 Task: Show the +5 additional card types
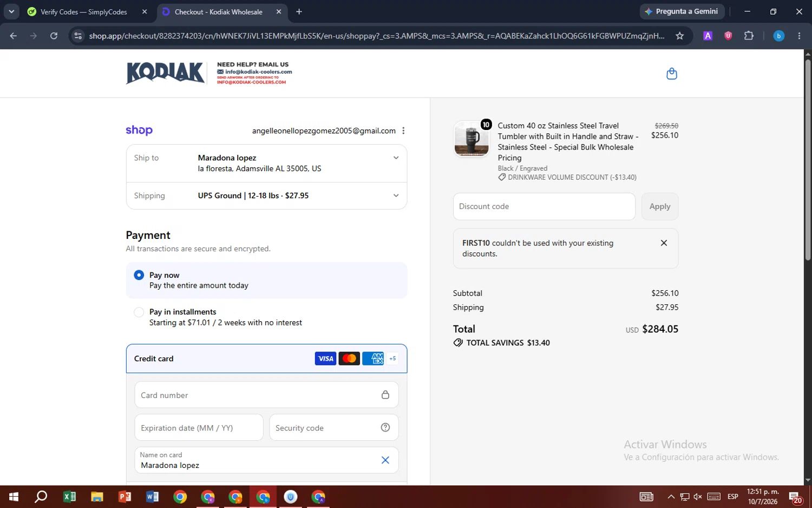pyautogui.click(x=392, y=359)
